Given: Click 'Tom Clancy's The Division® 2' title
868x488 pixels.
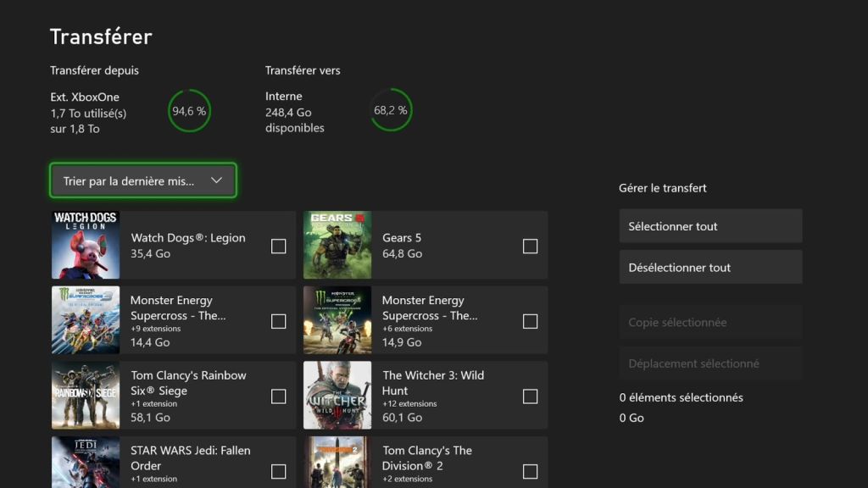Looking at the screenshot, I should pyautogui.click(x=427, y=458).
